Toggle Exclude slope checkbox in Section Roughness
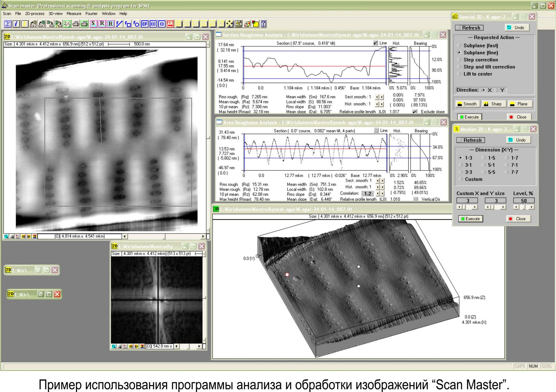The height and width of the screenshot is (392, 556). (415, 112)
